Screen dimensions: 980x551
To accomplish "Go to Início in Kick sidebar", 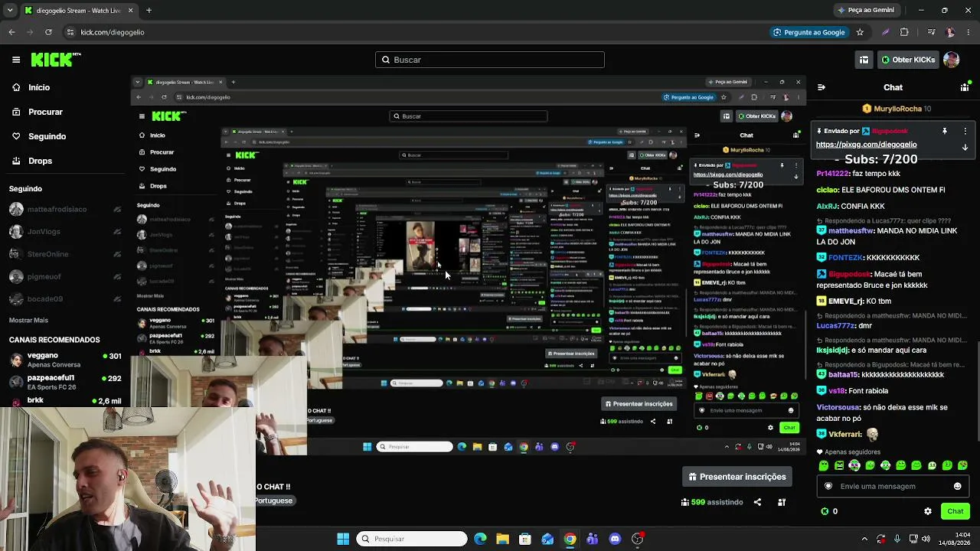I will coord(40,87).
